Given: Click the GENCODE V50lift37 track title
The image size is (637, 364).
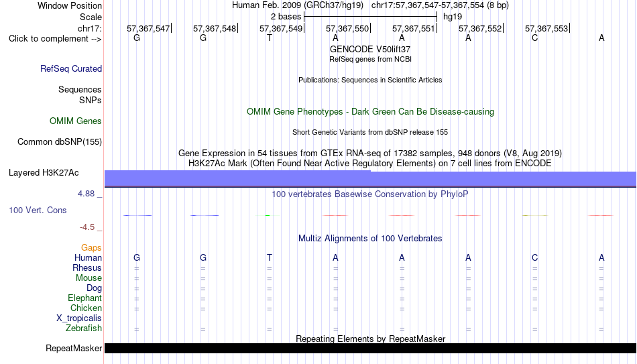Looking at the screenshot, I should (x=370, y=49).
